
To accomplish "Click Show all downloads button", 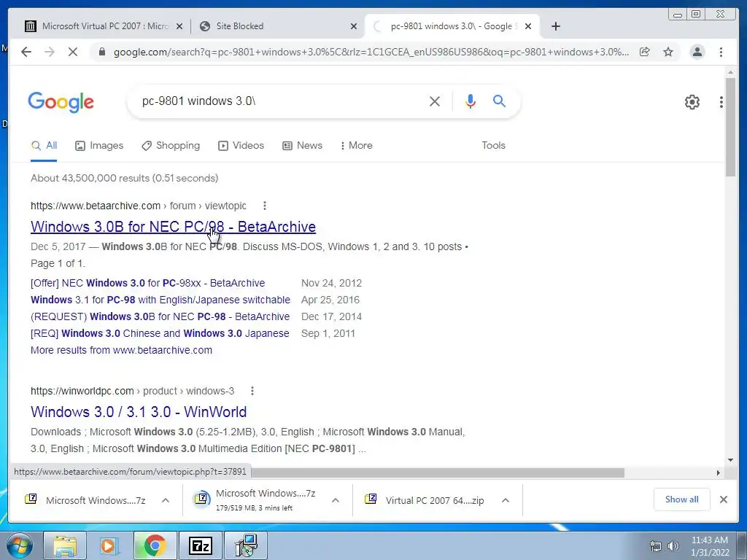I will click(682, 499).
